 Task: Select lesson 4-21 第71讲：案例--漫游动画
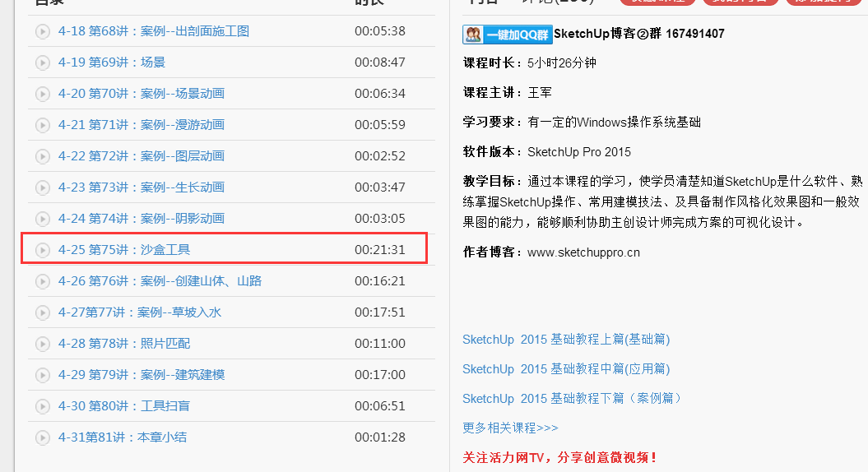(142, 124)
